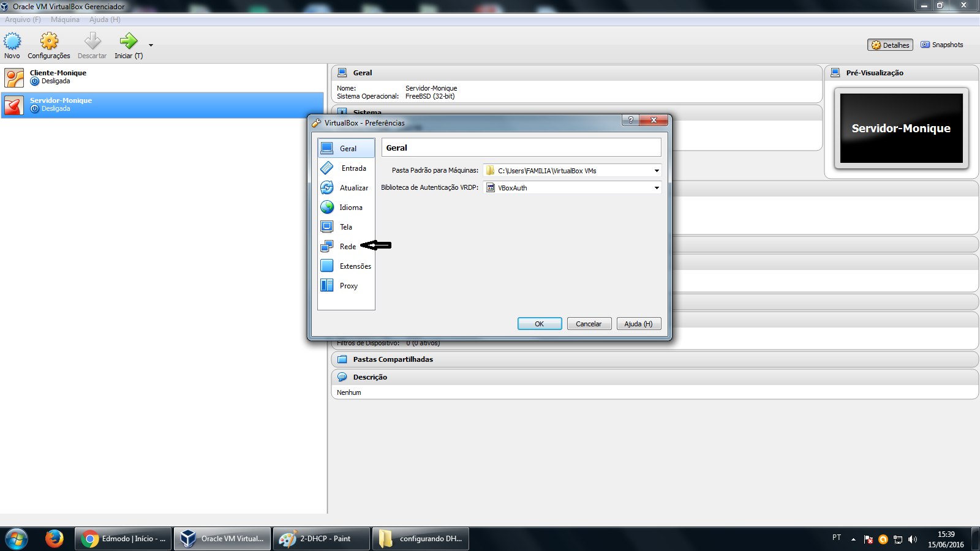Switch to Snapshots view
Viewport: 980px width, 551px height.
tap(942, 45)
